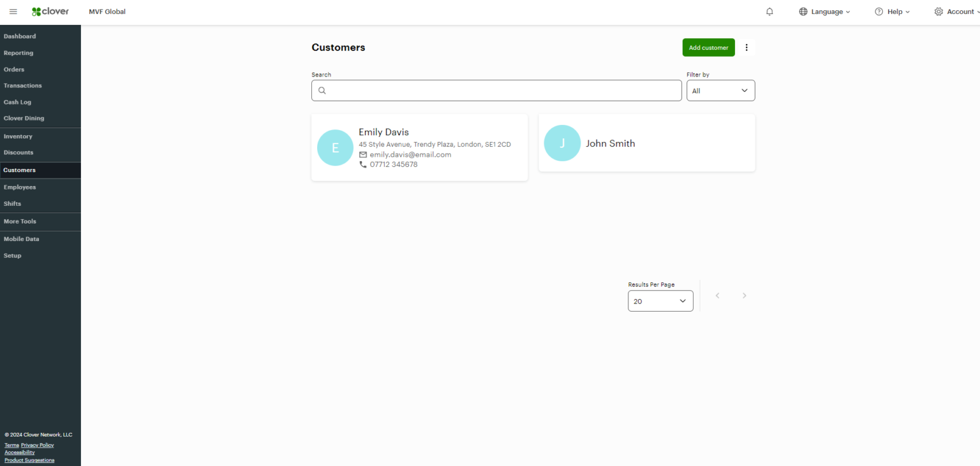Open the Results Per Page selector
980x466 pixels.
click(660, 300)
